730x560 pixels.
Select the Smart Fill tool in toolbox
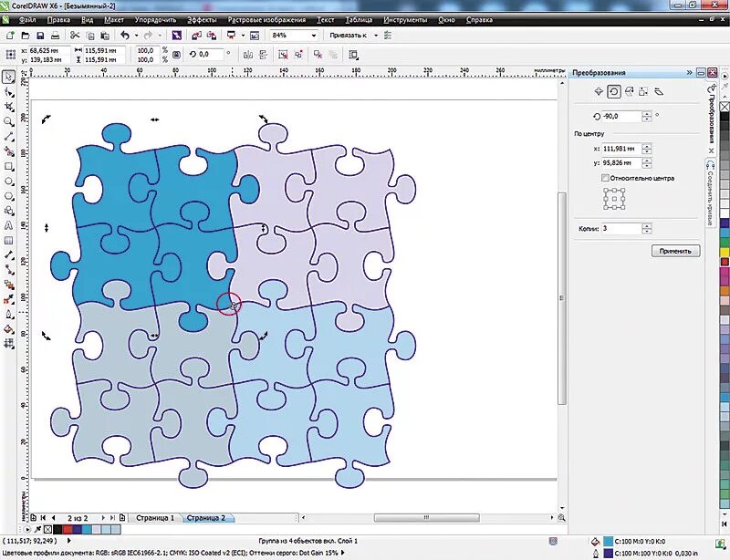pyautogui.click(x=8, y=151)
